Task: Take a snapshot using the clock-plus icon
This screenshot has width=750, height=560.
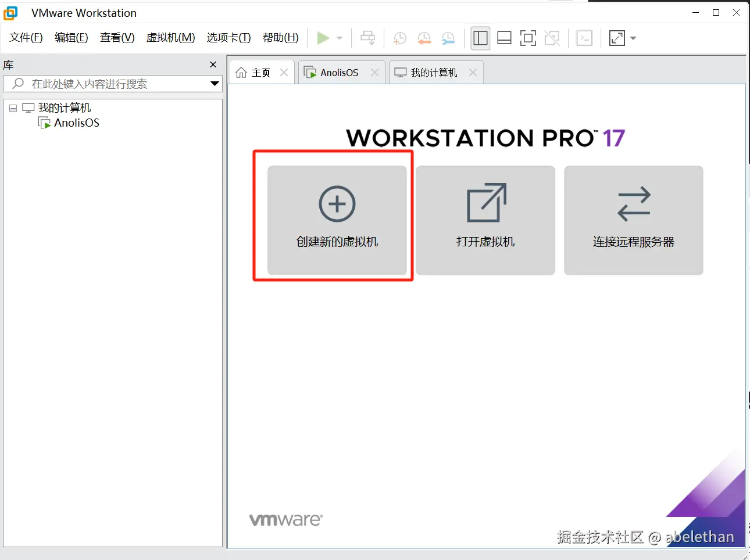Action: [399, 38]
